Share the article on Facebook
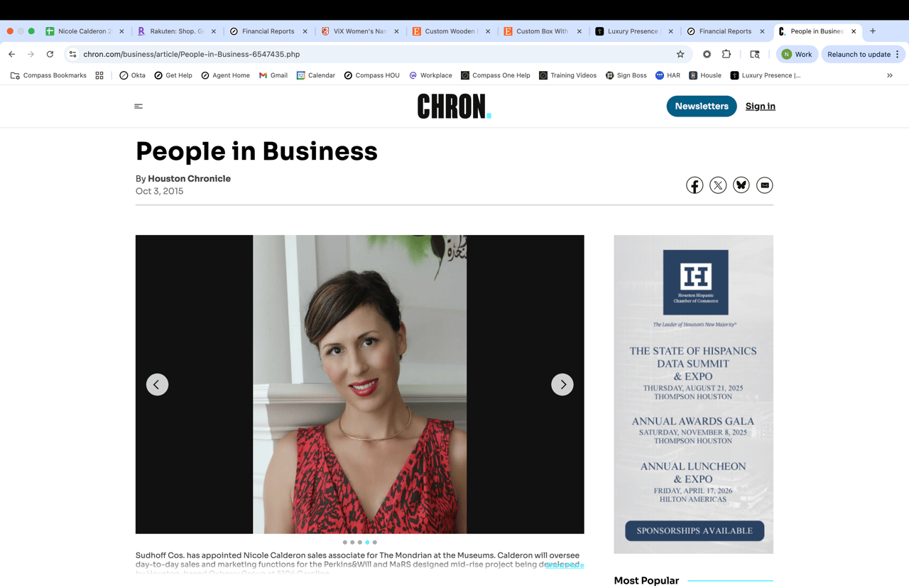 [695, 185]
